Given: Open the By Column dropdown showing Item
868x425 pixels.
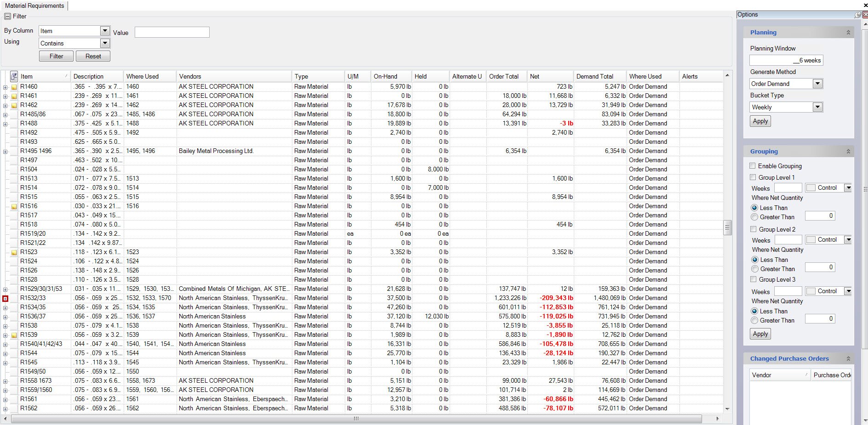Looking at the screenshot, I should tap(105, 31).
